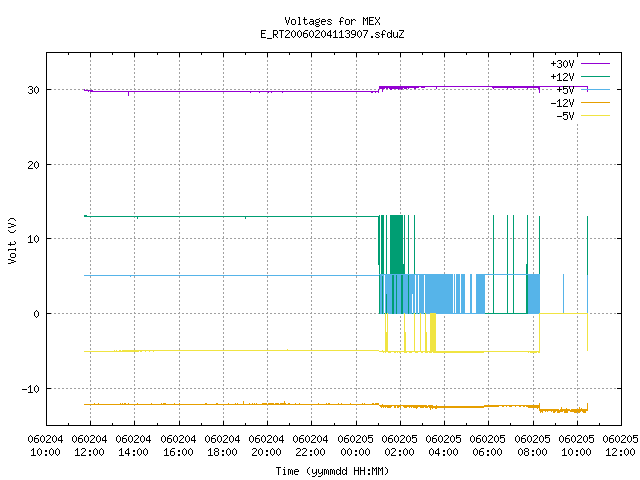640x480 pixels.
Task: Click the time tick 060204 14:00
Action: point(133,446)
